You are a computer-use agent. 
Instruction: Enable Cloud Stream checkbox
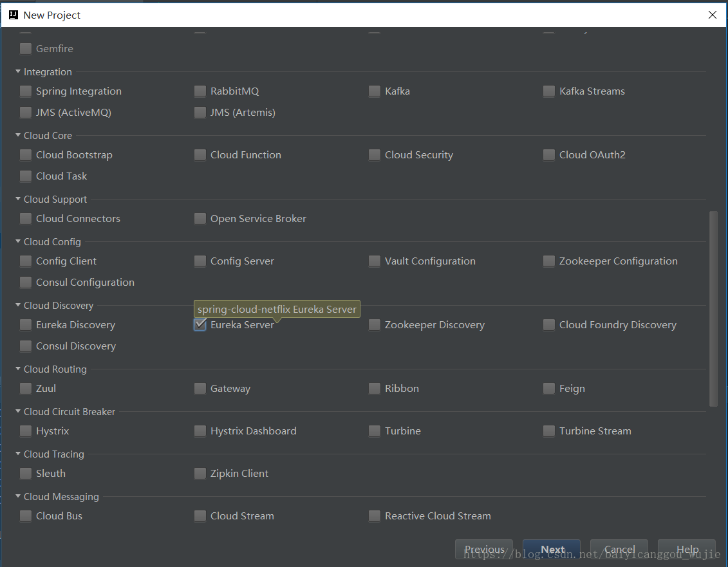coord(200,516)
